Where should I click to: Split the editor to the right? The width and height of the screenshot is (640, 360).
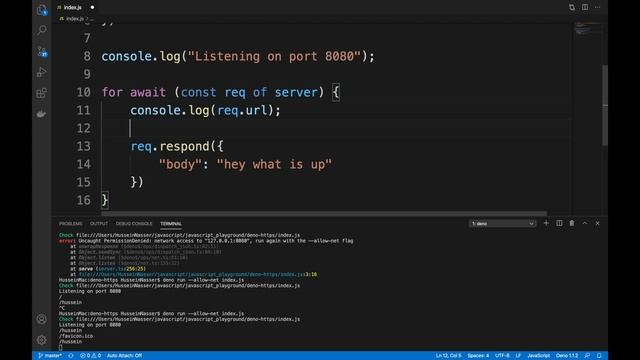coord(585,7)
